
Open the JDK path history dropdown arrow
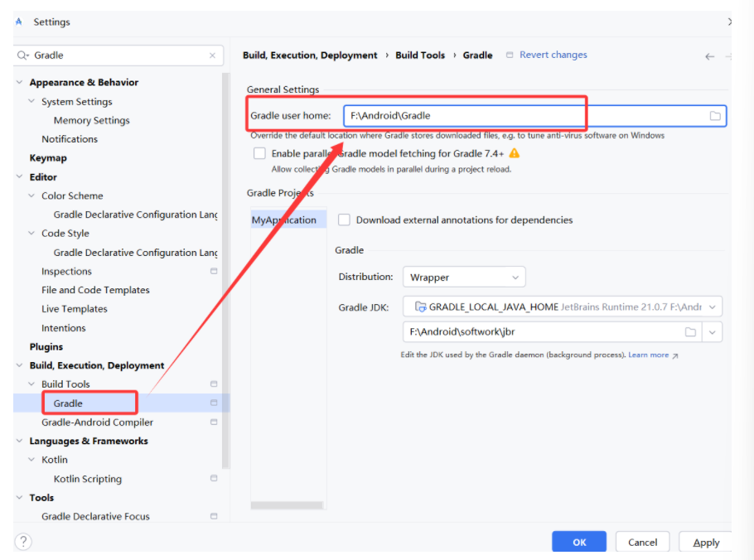pos(713,332)
